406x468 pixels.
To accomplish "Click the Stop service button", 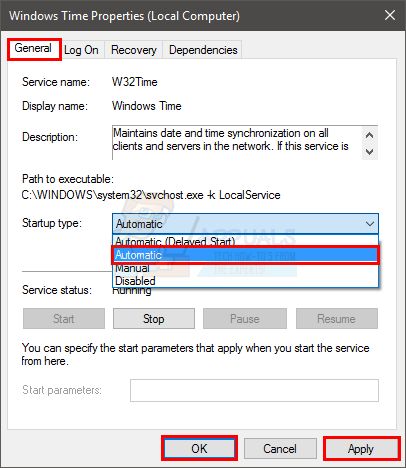I will 154,319.
